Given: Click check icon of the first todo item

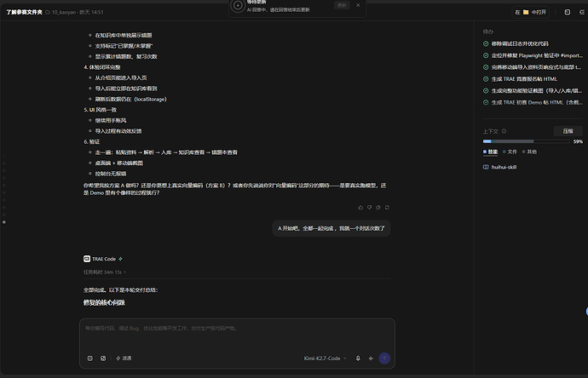Looking at the screenshot, I should click(x=486, y=43).
